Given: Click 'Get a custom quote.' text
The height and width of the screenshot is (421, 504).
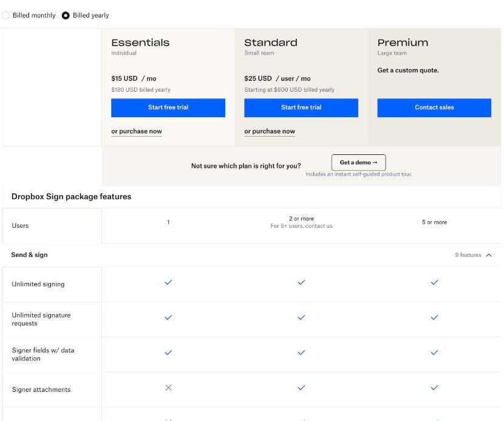Looking at the screenshot, I should tap(408, 70).
